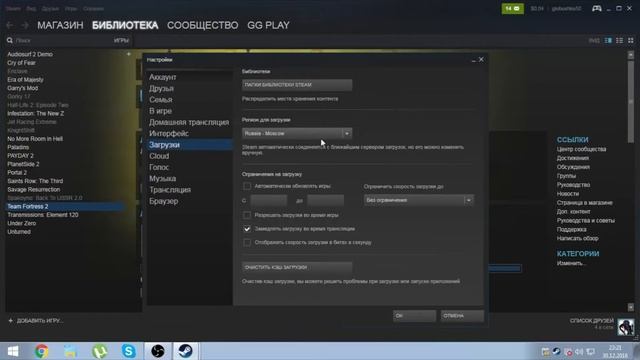The height and width of the screenshot is (360, 640).
Task: Expand the limit bandwidth dropdown
Action: point(419,200)
